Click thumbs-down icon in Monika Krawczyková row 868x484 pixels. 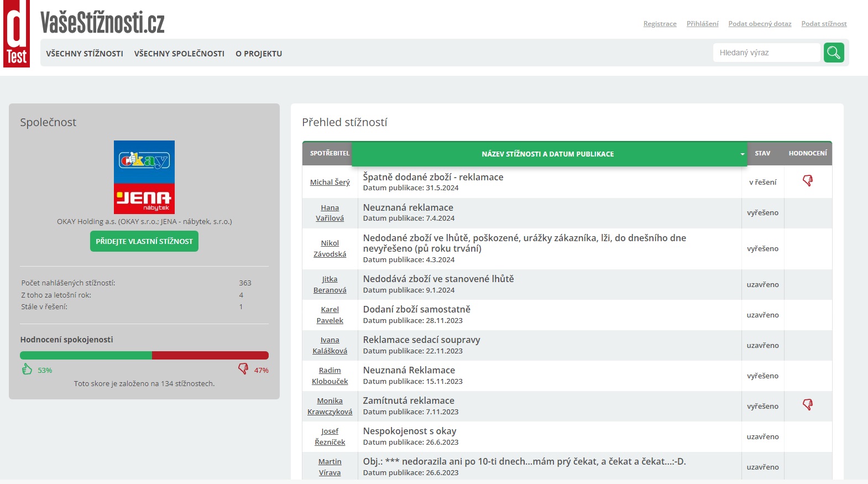click(808, 405)
